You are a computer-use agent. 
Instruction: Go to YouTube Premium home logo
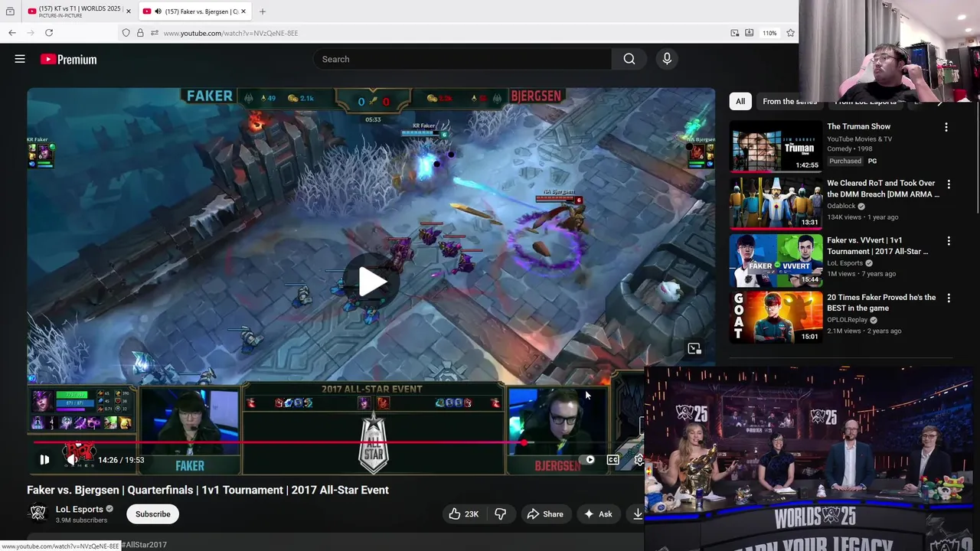[68, 59]
